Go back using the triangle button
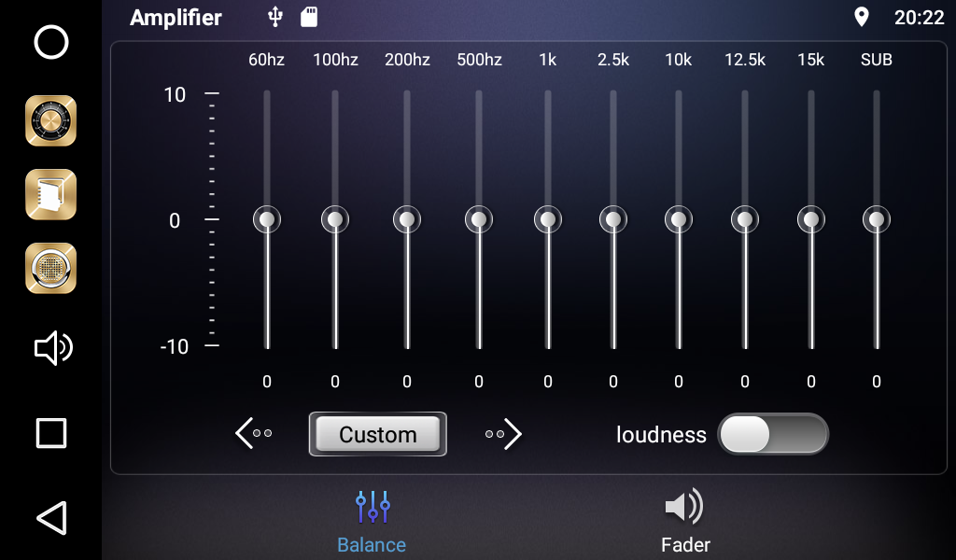This screenshot has width=956, height=560. pos(50,518)
